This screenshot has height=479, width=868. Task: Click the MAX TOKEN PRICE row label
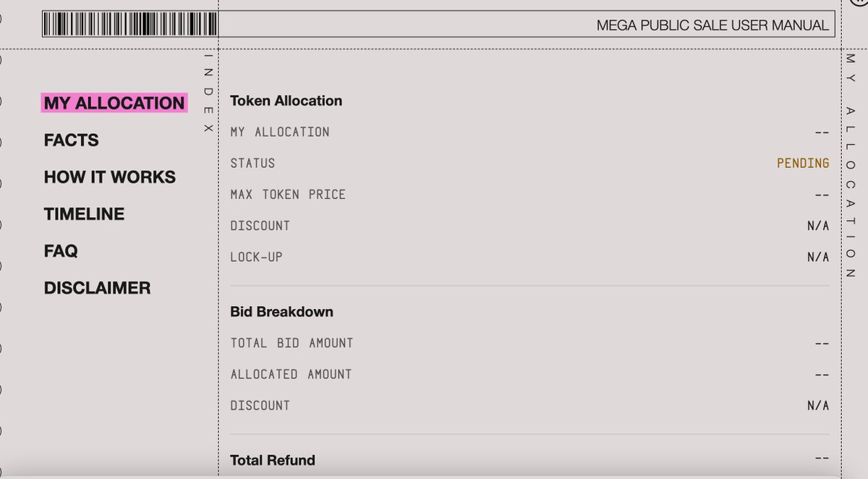(x=288, y=195)
